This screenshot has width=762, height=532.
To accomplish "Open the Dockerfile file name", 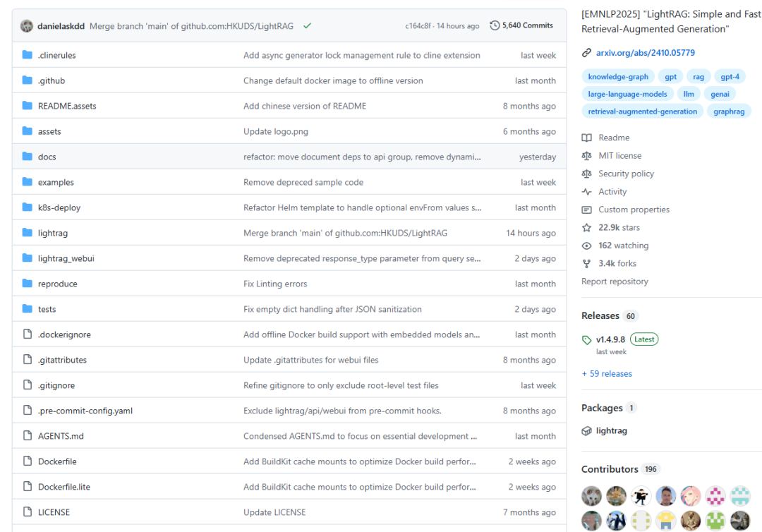I will (57, 461).
